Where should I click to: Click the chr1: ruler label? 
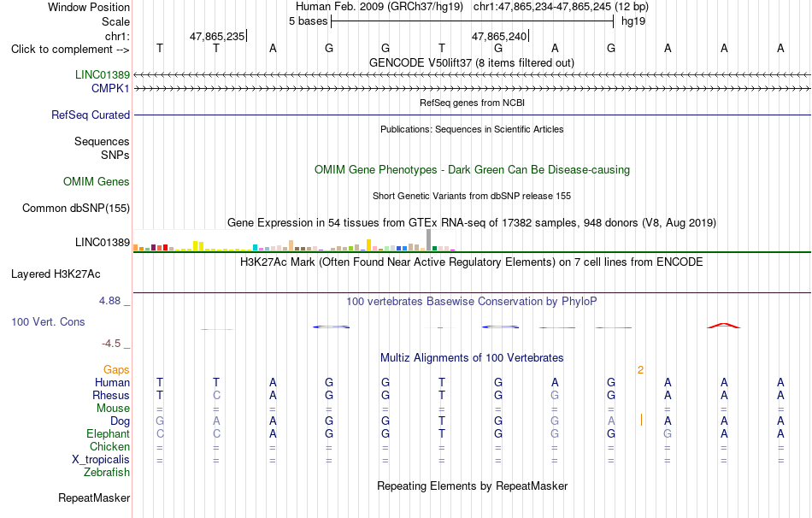pos(117,36)
